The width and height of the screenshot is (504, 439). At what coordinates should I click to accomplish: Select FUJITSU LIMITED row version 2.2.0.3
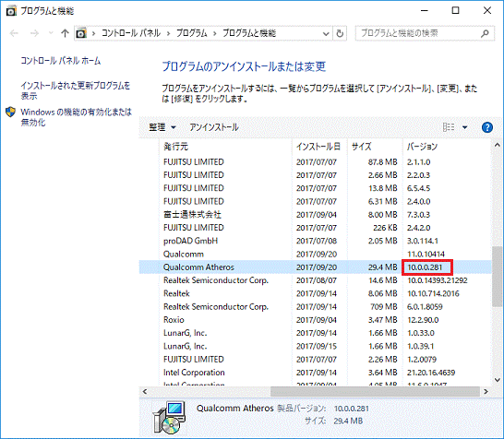coord(315,175)
